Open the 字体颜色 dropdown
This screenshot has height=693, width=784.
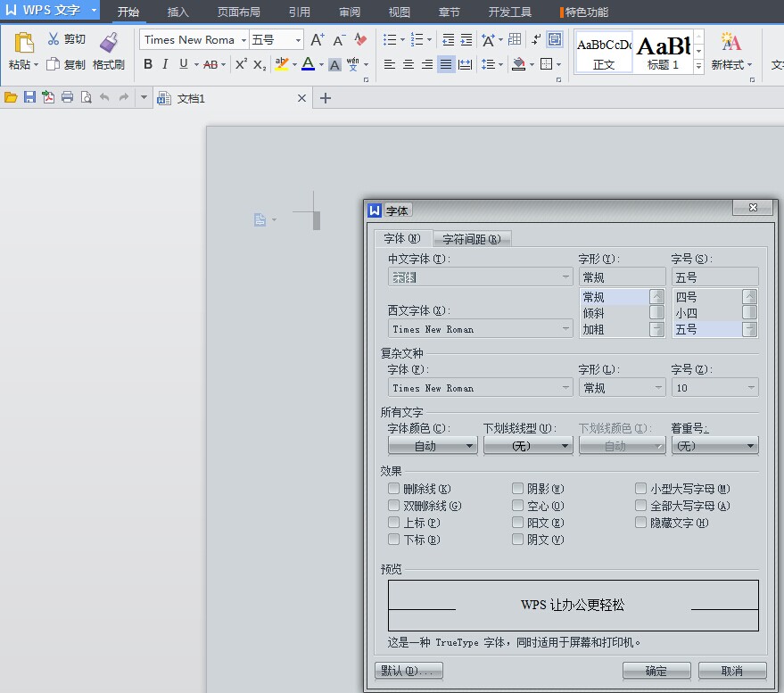pyautogui.click(x=433, y=446)
